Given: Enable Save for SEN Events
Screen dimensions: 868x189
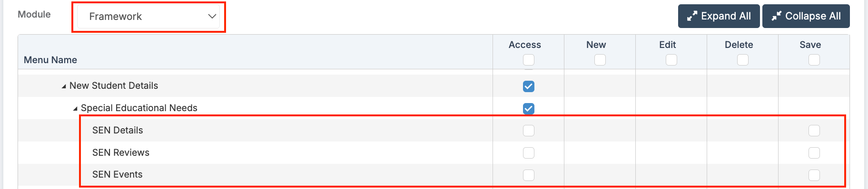Looking at the screenshot, I should (814, 175).
